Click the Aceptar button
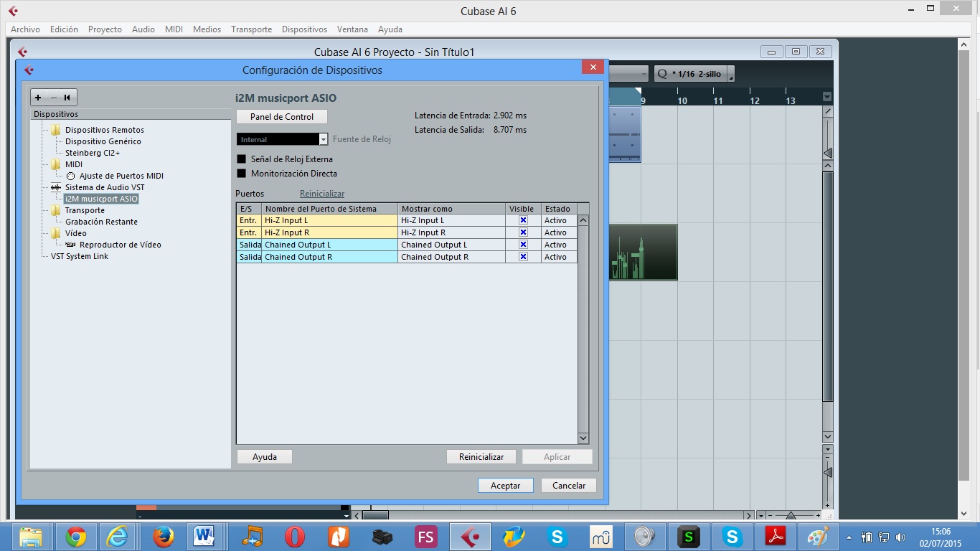The image size is (980, 551). tap(505, 486)
